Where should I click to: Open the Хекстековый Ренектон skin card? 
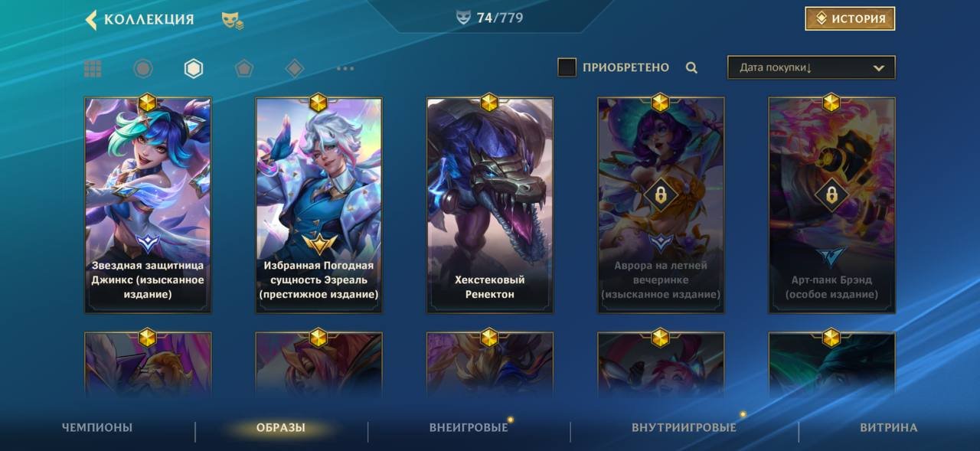490,205
